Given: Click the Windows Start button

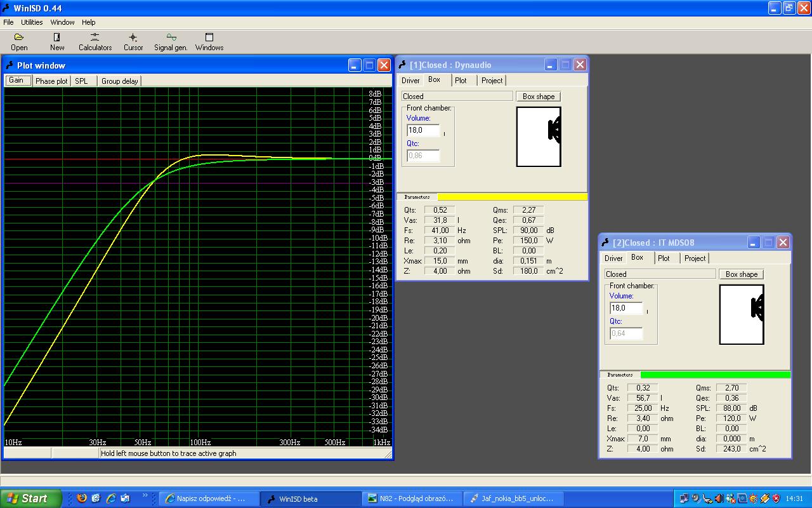Looking at the screenshot, I should coord(30,498).
